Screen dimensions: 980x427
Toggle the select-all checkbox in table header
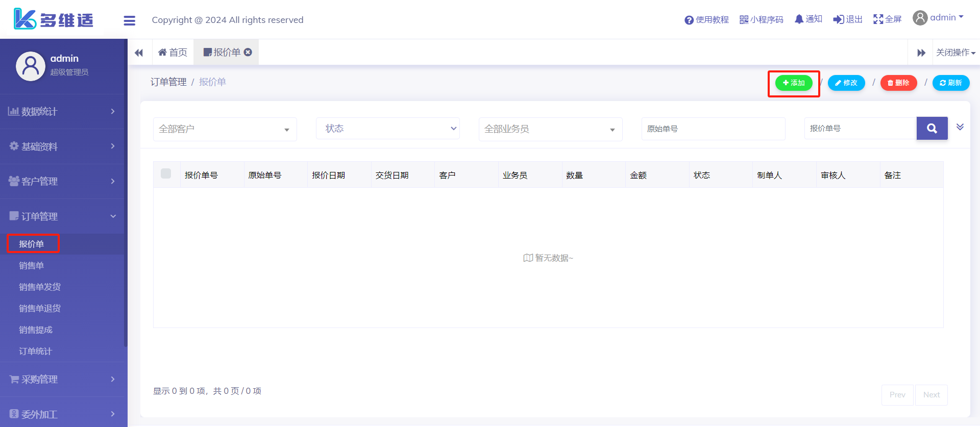[x=166, y=173]
